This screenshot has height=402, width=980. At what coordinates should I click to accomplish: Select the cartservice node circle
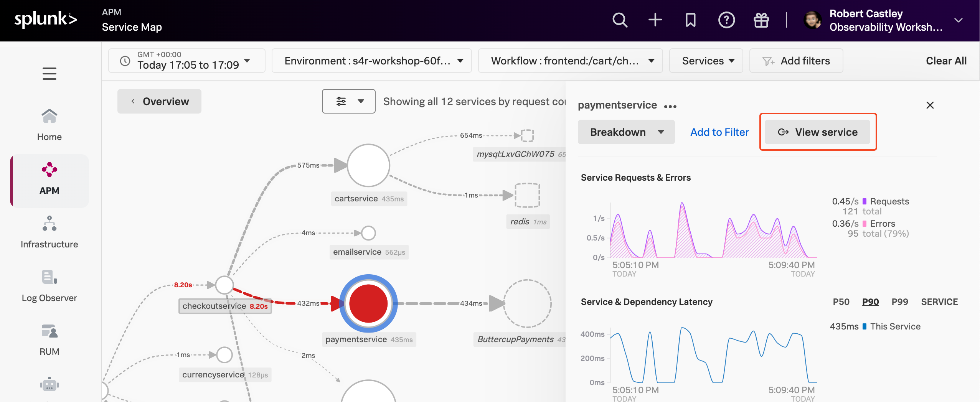click(x=368, y=165)
